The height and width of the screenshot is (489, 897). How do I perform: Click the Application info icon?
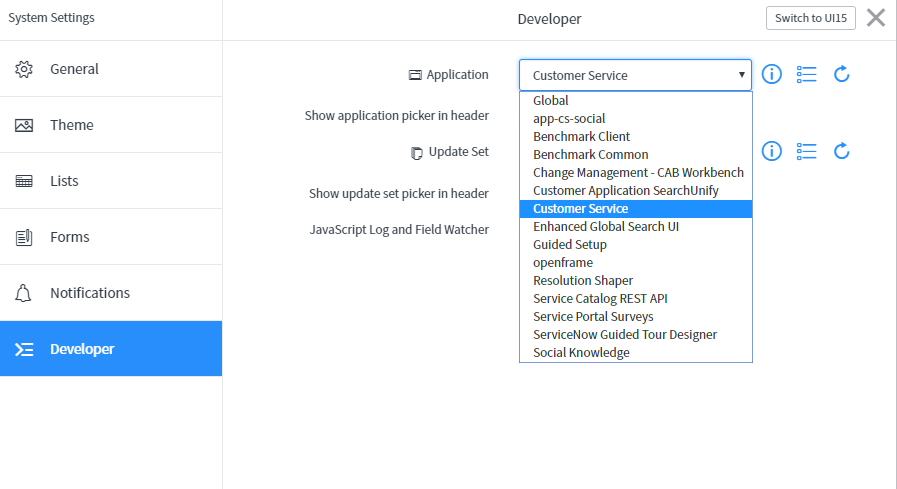[x=771, y=74]
